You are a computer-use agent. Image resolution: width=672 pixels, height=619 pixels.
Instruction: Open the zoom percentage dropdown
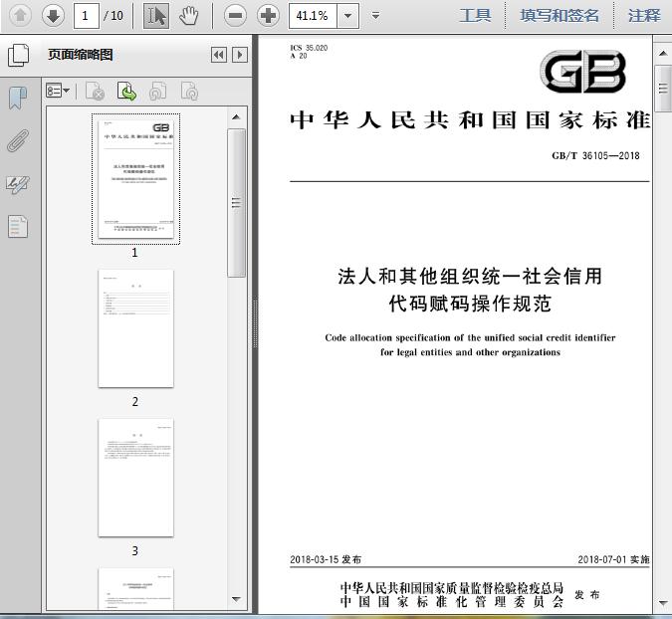348,16
